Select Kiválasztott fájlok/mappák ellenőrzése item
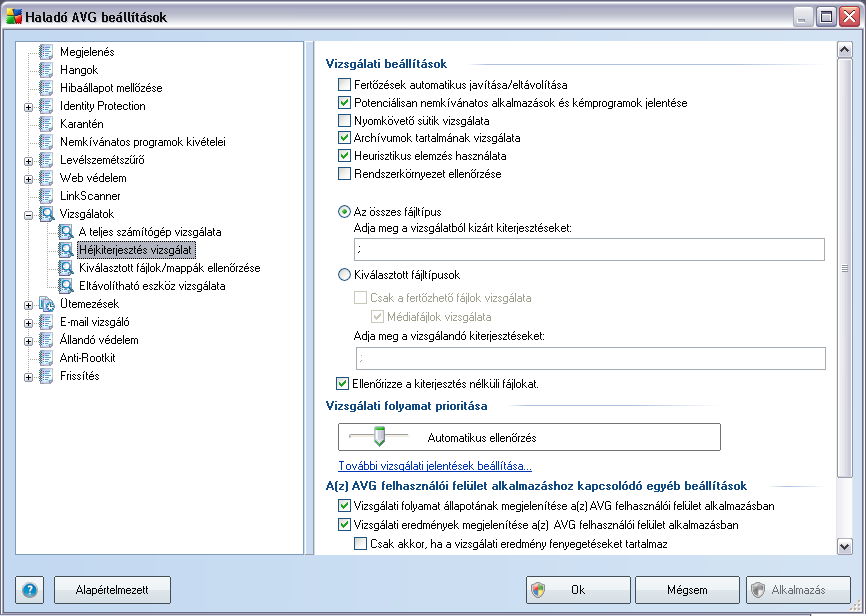Image resolution: width=866 pixels, height=616 pixels. pos(170,268)
